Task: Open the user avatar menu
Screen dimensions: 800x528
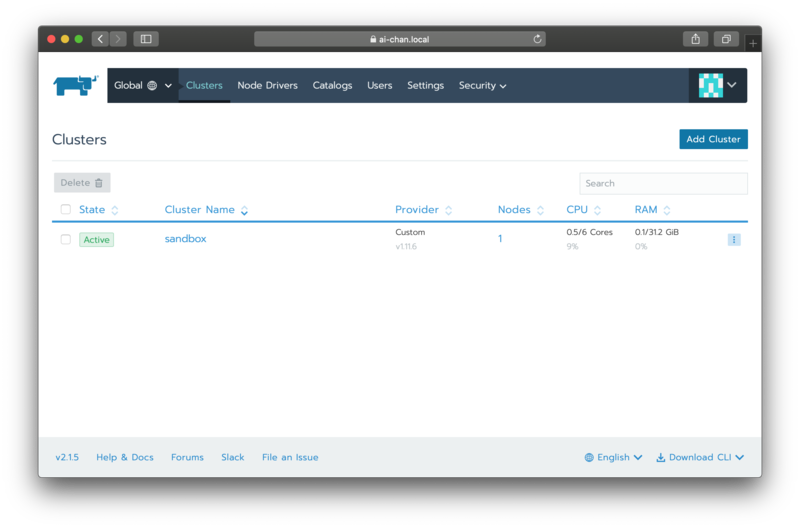Action: [x=718, y=86]
